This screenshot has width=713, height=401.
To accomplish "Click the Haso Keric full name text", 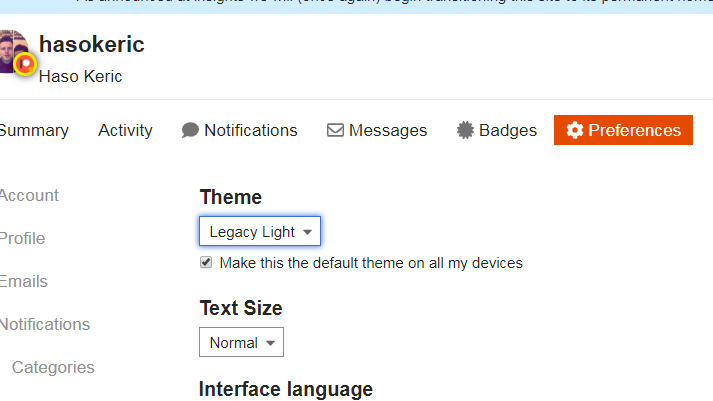I will point(80,76).
